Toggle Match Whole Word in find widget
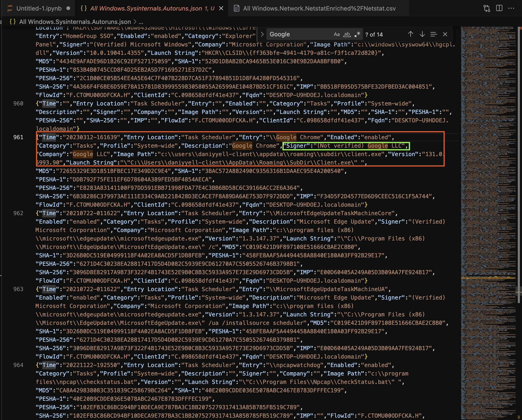Viewport: 522px width, 420px height. point(347,34)
